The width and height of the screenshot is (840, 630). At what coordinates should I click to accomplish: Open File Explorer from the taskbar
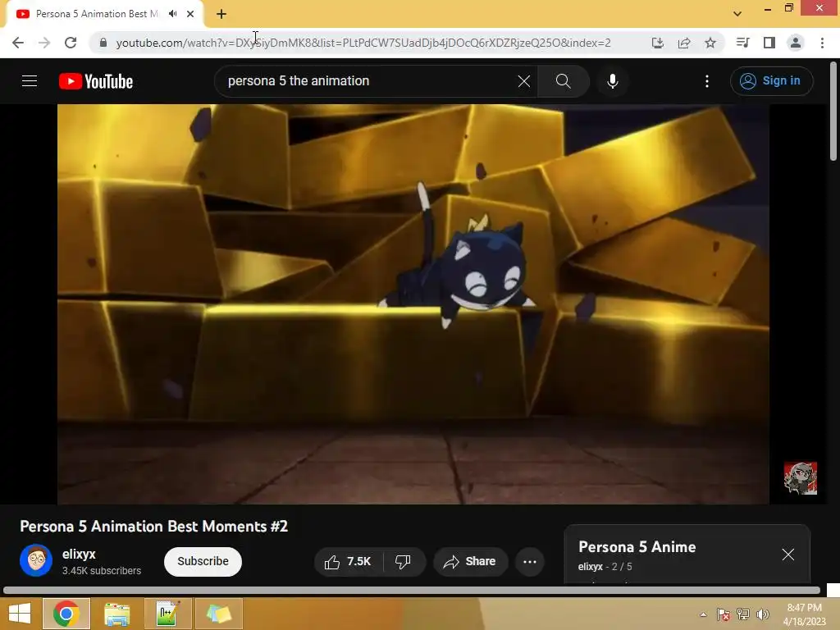tap(116, 614)
